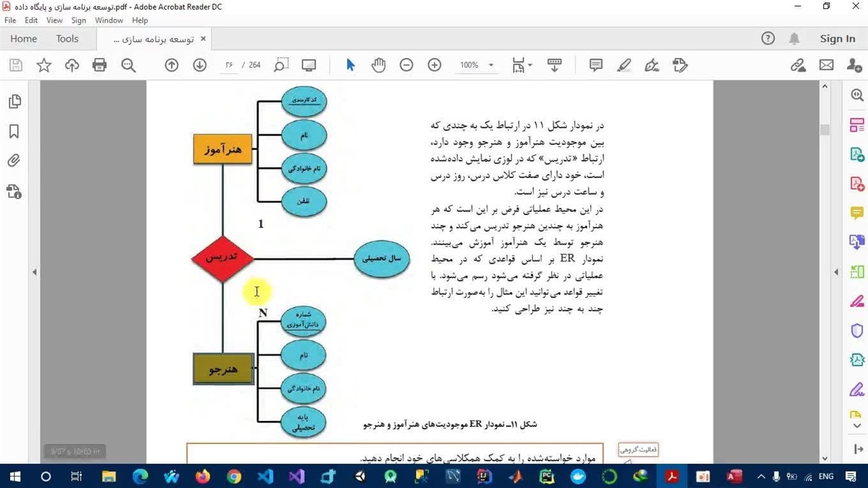This screenshot has height=488, width=868.
Task: Bookmark file with the star icon
Action: pyautogui.click(x=44, y=65)
